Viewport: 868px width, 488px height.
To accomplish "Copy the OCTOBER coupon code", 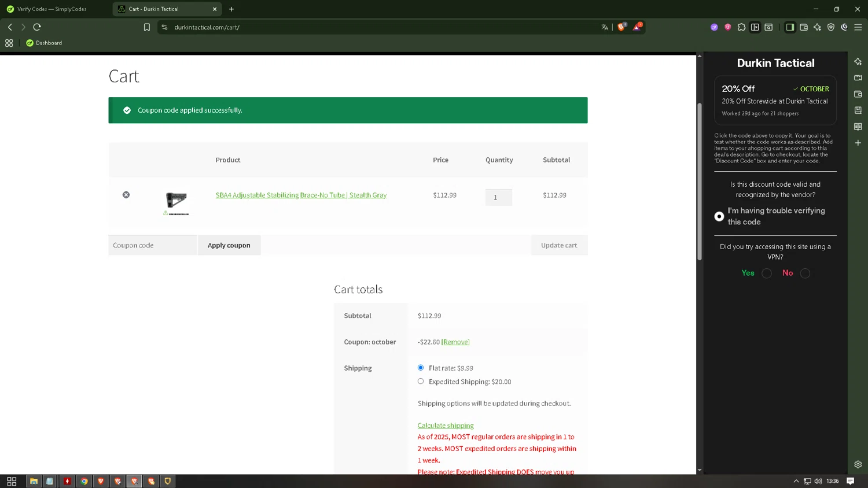I will 811,89.
